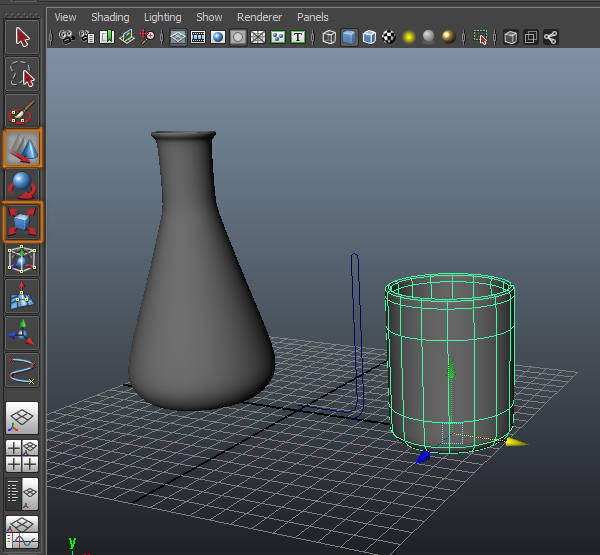600x555 pixels.
Task: Switch to four view layout
Action: [22, 455]
